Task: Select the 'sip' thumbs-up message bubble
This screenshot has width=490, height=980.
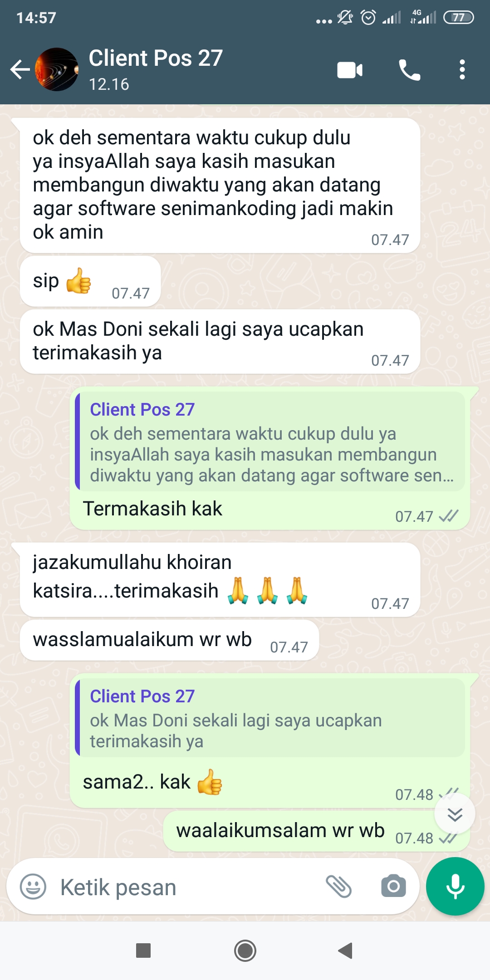Action: click(90, 281)
